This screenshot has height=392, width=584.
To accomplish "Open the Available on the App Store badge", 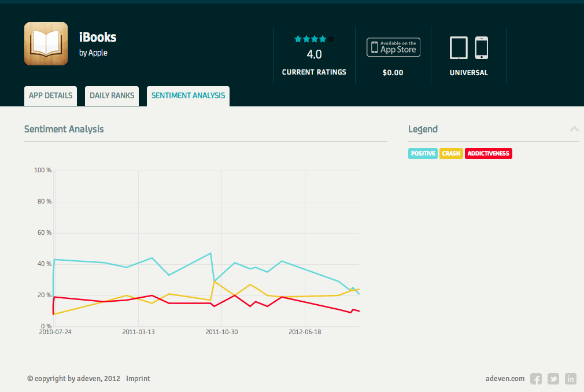I will pos(393,47).
